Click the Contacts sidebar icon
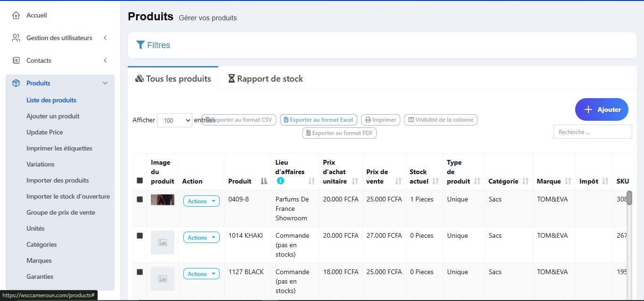The image size is (644, 301). 16,60
